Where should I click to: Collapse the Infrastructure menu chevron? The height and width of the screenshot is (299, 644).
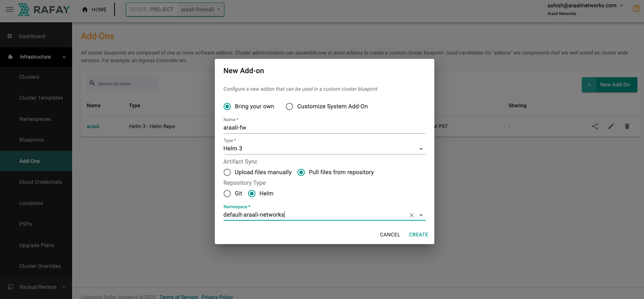64,57
